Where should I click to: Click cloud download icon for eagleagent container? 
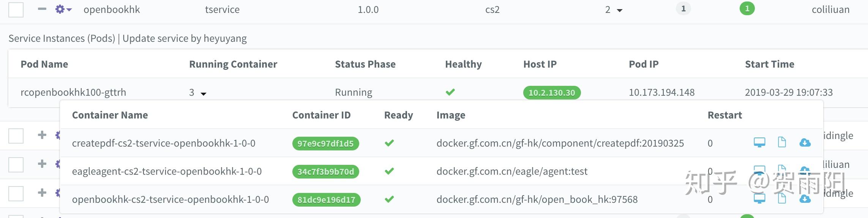[805, 169]
